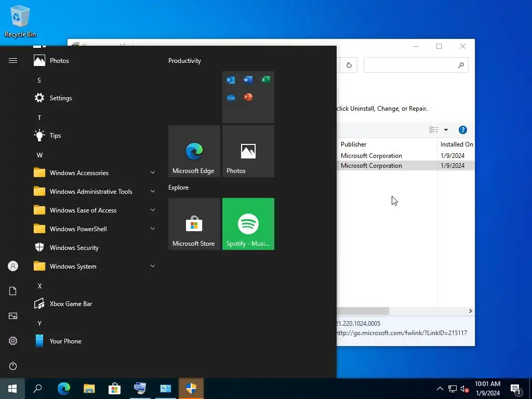Open taskbar Search
The width and height of the screenshot is (532, 399).
pos(37,389)
